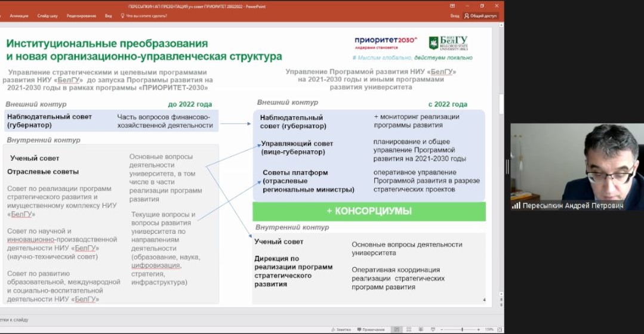Open the Анимация ribbon tab
Screen dimensions: 644x334
[x=19, y=16]
